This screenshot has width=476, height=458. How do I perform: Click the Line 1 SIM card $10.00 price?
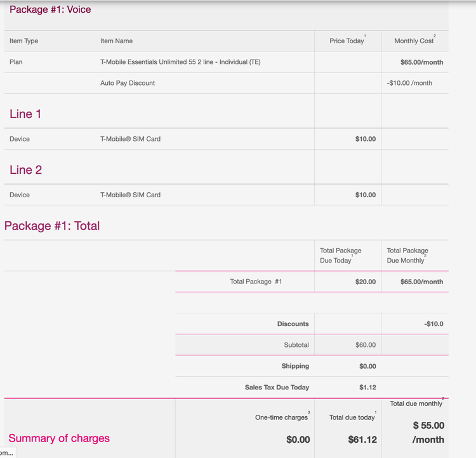pos(366,139)
